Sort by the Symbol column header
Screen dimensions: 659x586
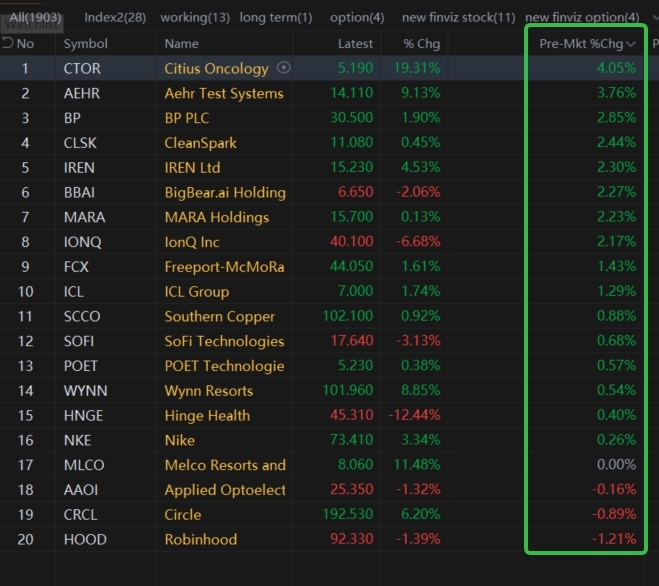point(85,44)
